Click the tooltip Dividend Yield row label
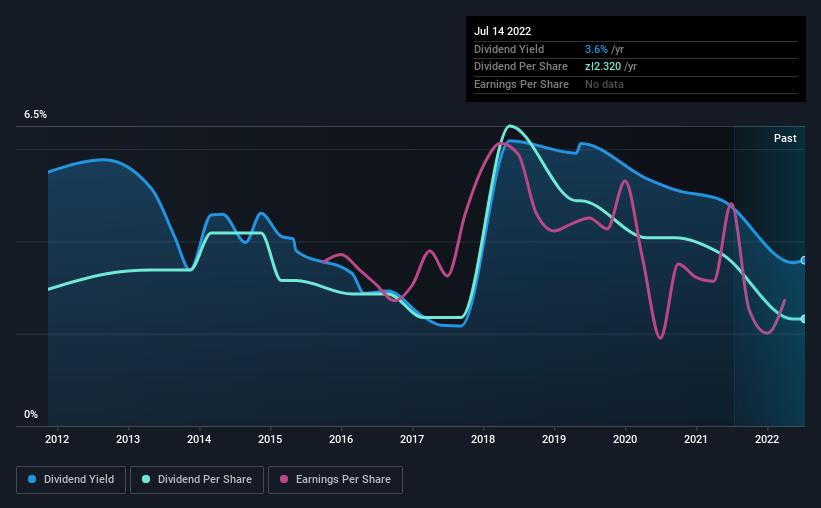821x508 pixels. pos(509,49)
